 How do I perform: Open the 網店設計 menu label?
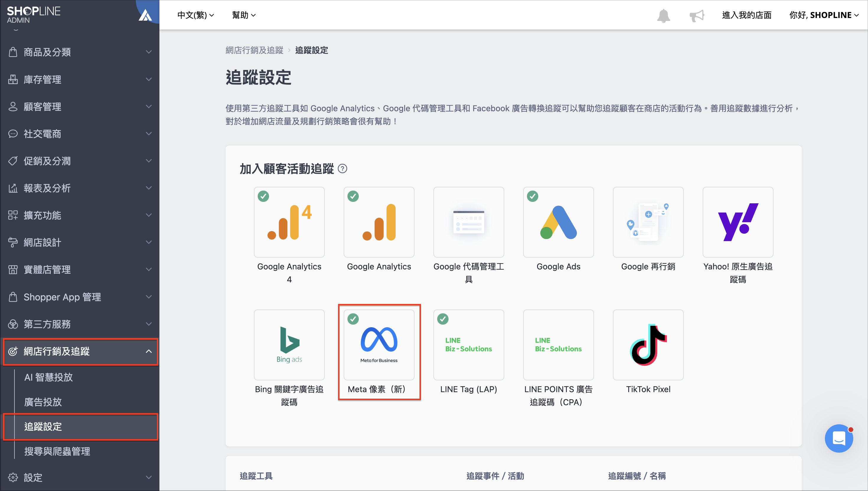(x=43, y=243)
